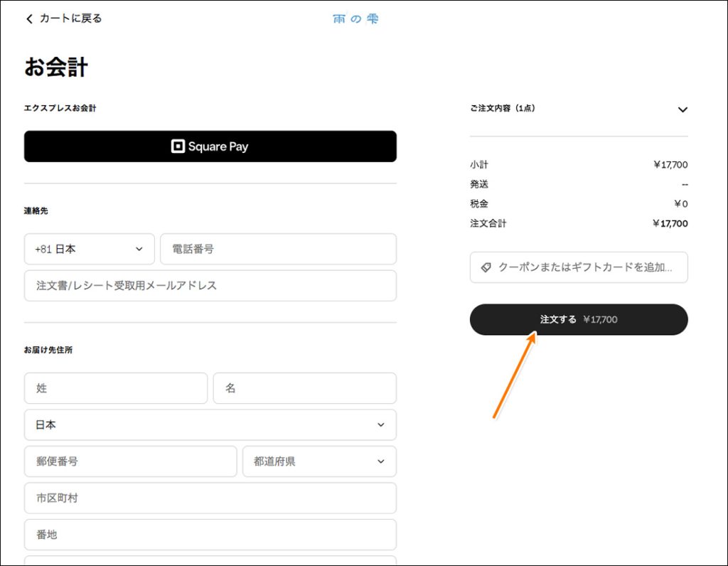Viewport: 728px width, 566px height.
Task: Focus the receipt email address field
Action: [210, 285]
